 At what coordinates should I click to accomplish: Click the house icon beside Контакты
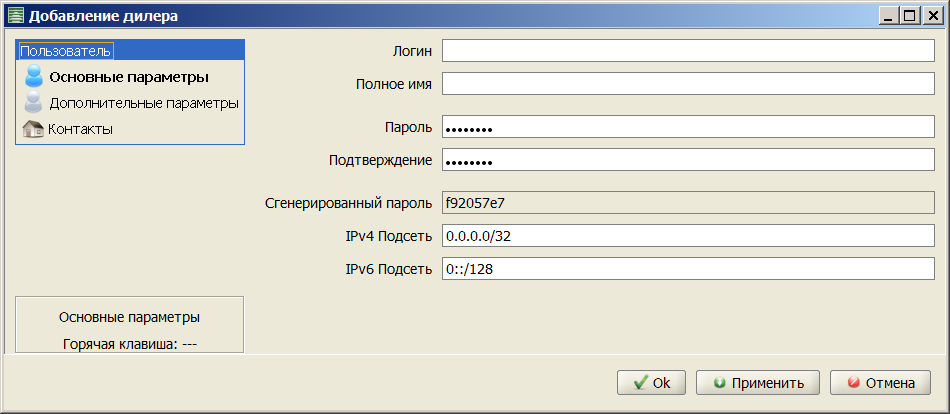pyautogui.click(x=33, y=129)
